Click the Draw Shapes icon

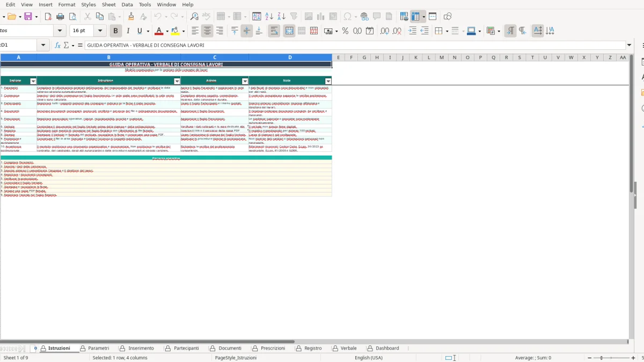tap(448, 17)
